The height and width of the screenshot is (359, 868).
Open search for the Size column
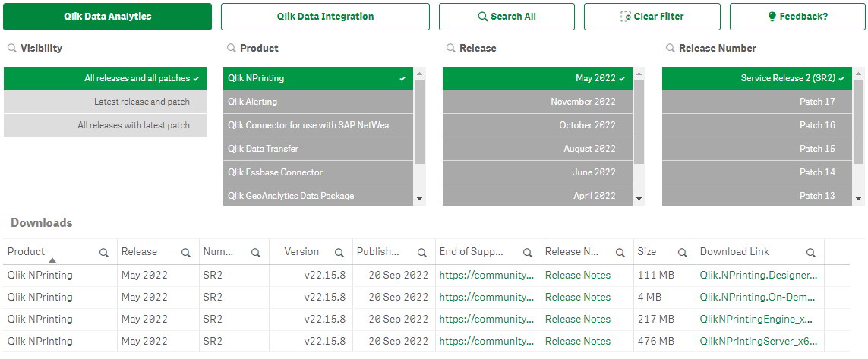point(682,253)
